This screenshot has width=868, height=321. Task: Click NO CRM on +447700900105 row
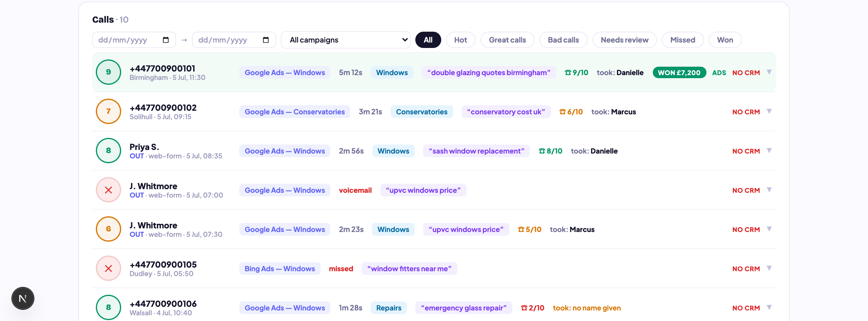coord(746,269)
